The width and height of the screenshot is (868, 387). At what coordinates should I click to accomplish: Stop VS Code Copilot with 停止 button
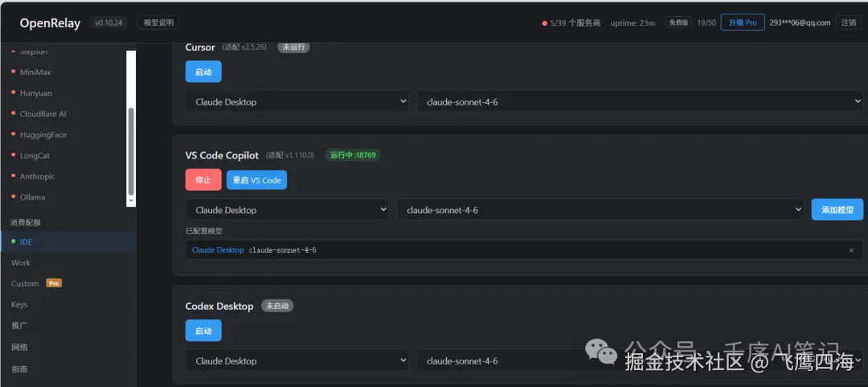pyautogui.click(x=203, y=179)
